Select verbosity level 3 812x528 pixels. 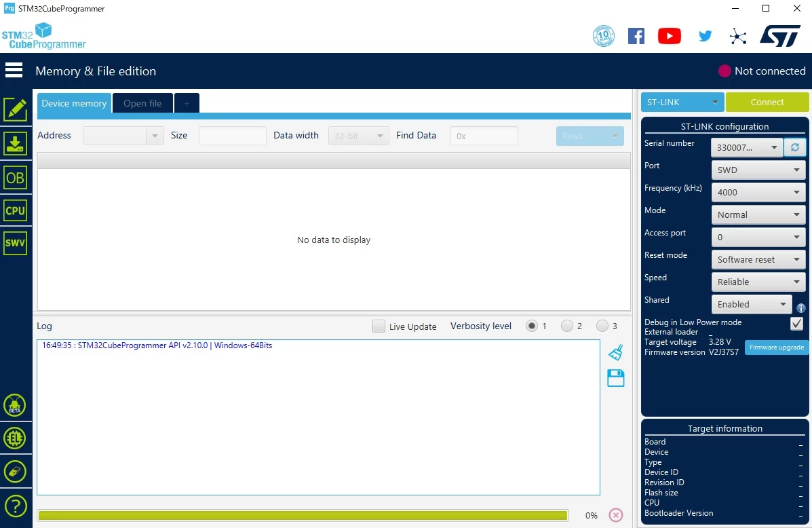pos(602,326)
